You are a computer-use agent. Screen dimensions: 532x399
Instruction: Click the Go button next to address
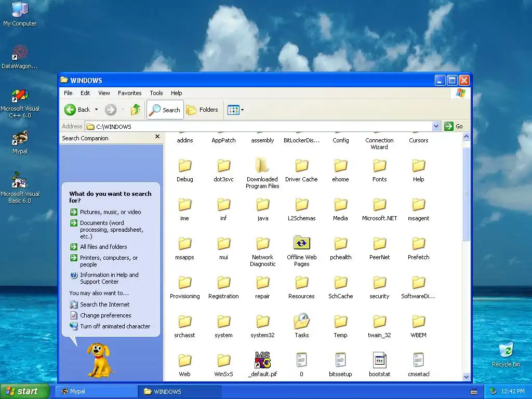pos(454,126)
